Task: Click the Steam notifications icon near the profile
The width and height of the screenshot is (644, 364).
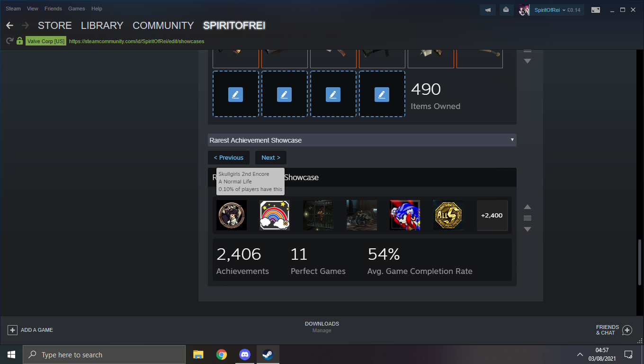Action: click(x=506, y=9)
